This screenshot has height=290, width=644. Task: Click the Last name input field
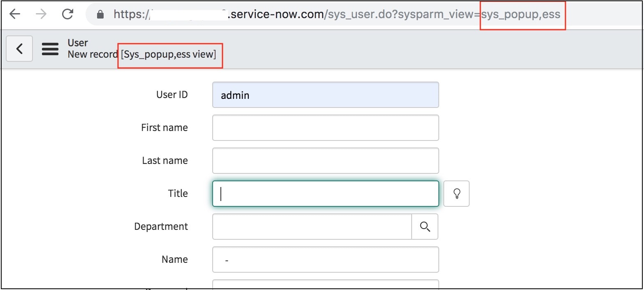325,160
